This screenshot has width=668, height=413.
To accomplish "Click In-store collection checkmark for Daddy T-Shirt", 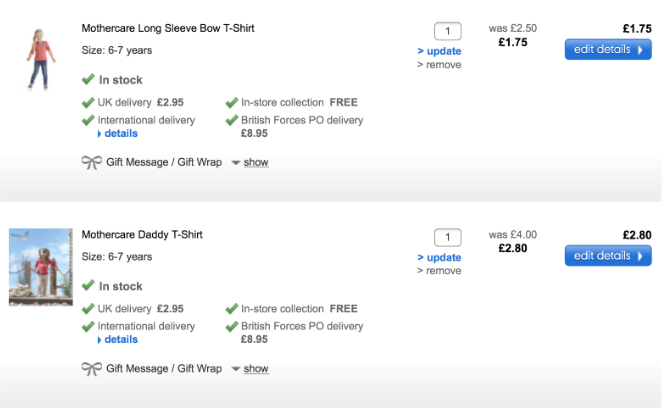I will coord(232,308).
